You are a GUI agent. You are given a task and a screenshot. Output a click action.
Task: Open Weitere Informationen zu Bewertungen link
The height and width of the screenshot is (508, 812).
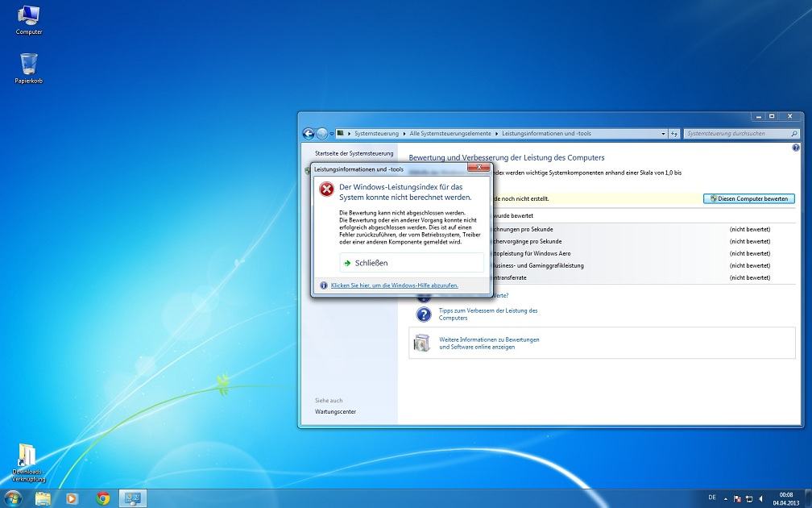(x=490, y=344)
